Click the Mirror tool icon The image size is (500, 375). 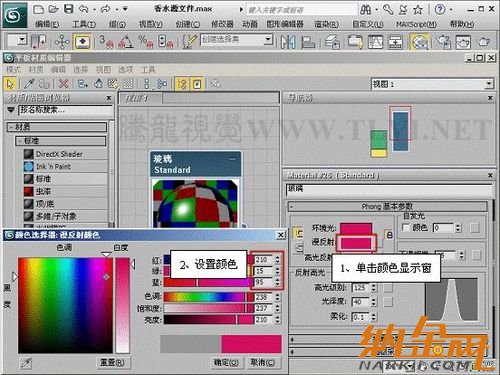(x=288, y=42)
